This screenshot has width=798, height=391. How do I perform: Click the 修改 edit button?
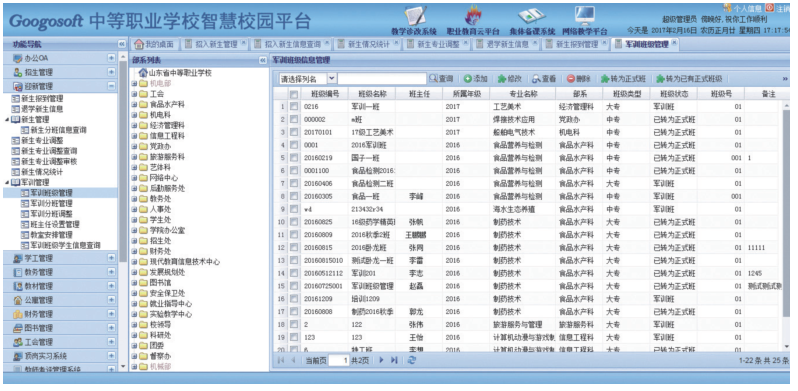click(x=509, y=78)
